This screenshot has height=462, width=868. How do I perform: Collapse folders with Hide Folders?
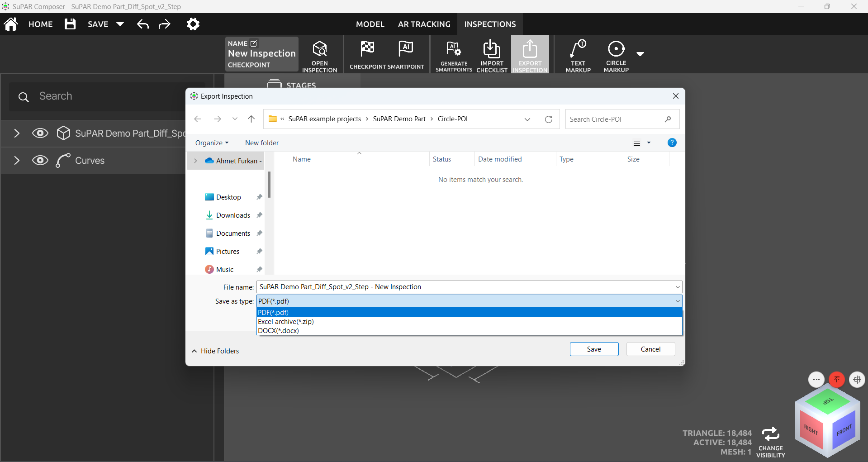pos(215,351)
